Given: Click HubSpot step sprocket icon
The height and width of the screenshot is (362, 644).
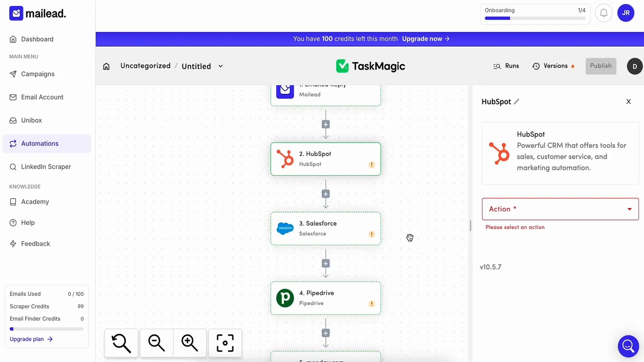Looking at the screenshot, I should (x=285, y=159).
